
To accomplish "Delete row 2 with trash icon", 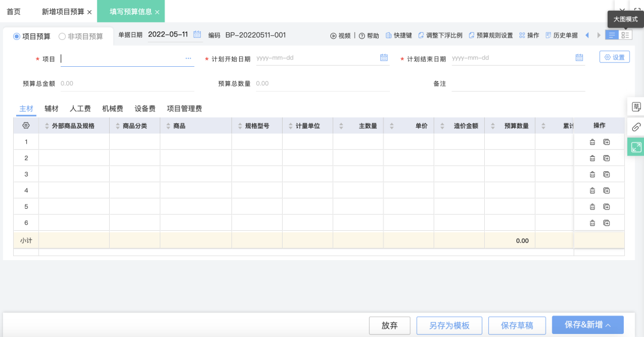I will coord(592,158).
